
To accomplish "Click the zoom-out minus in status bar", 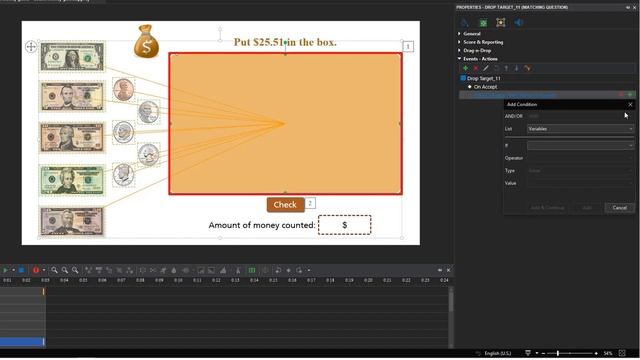I will click(x=543, y=353).
